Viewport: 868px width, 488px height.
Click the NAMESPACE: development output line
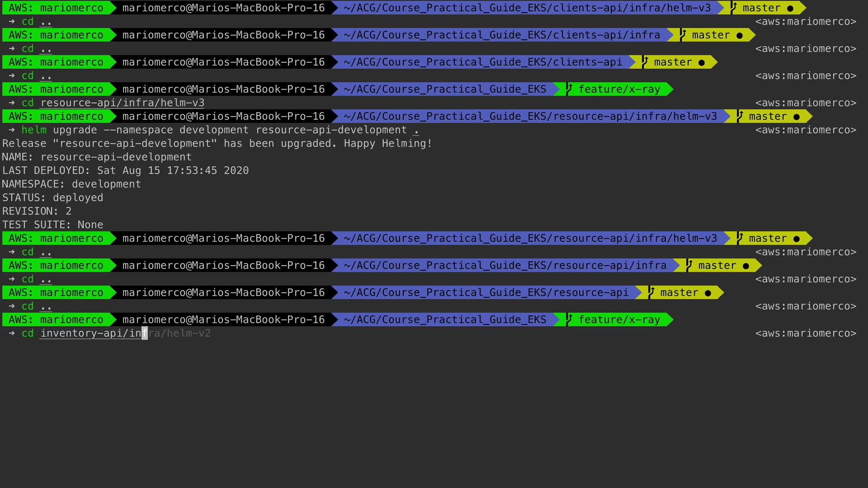(71, 184)
